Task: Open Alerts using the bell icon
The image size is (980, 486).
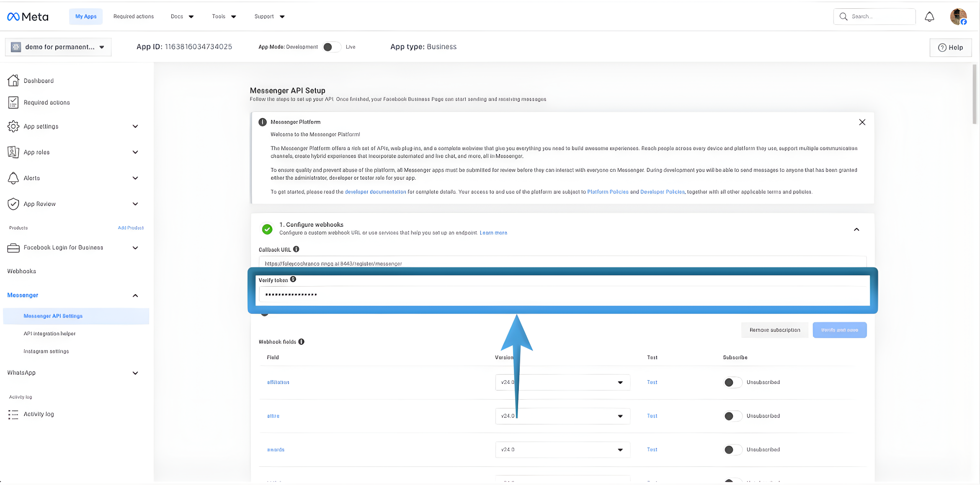Action: (13, 178)
